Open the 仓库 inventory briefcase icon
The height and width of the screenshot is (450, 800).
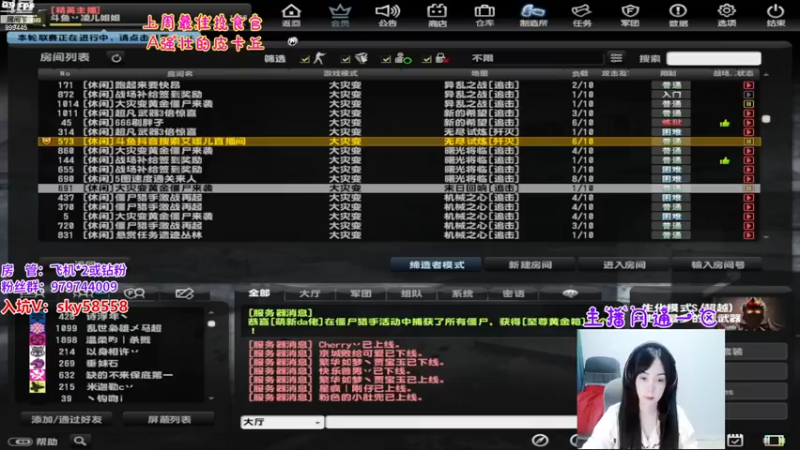[x=485, y=15]
